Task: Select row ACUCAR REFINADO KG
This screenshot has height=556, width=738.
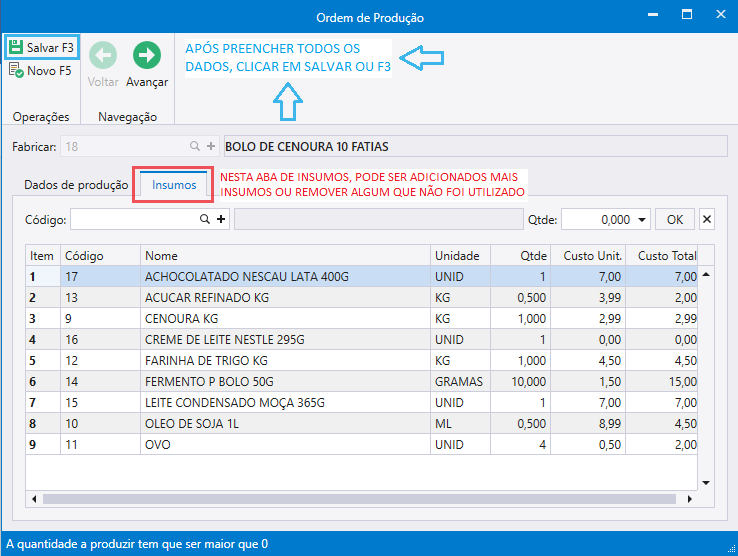Action: [x=361, y=298]
